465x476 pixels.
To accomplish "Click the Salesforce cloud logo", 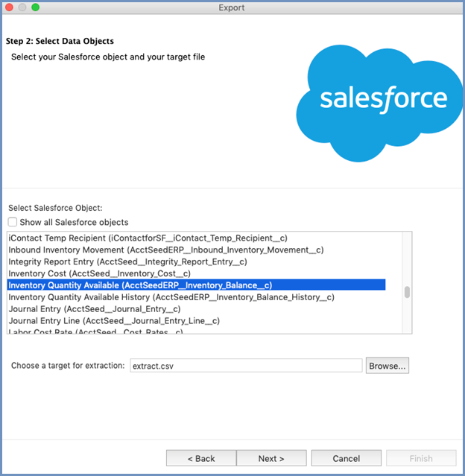I will coord(379,104).
